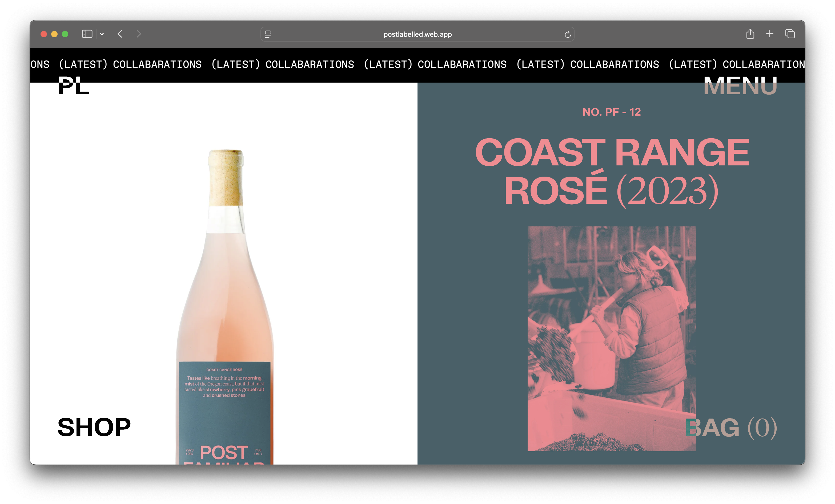Click the postlabelled.web.app address field
The width and height of the screenshot is (835, 504).
click(x=417, y=34)
